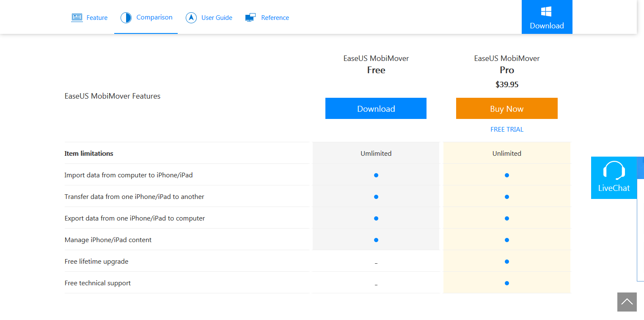Click the Feature monitor icon

point(77,17)
